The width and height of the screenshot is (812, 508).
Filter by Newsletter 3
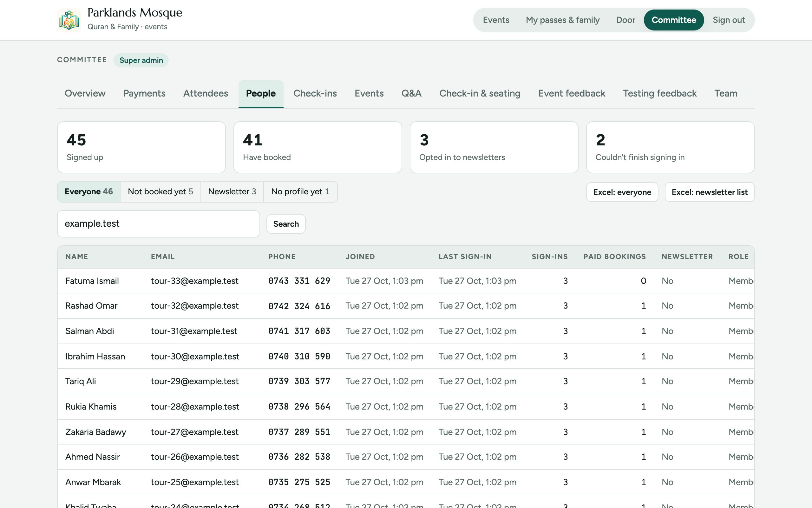coord(232,192)
